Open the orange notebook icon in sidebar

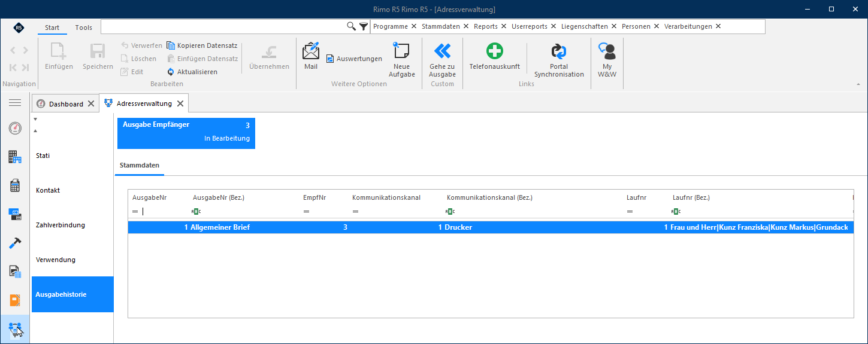pos(15,300)
